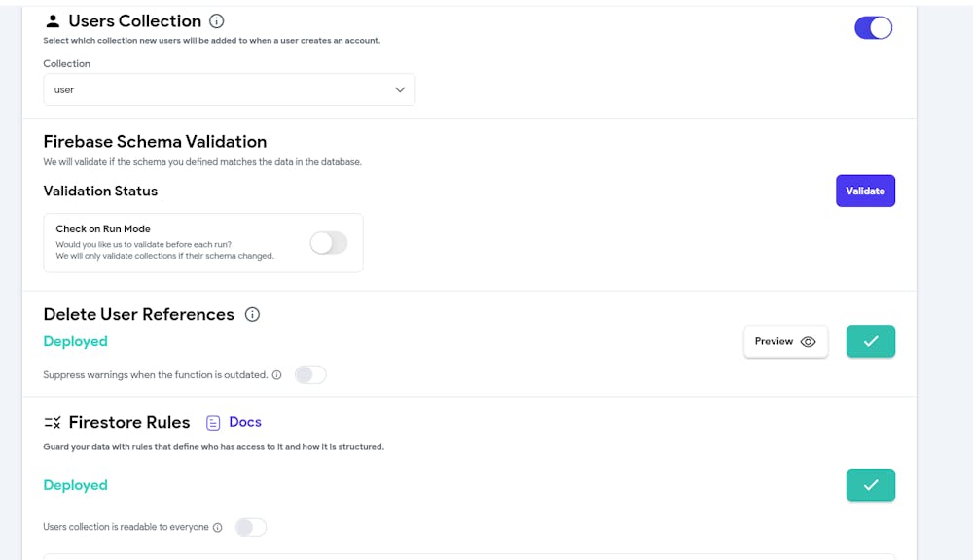Image resolution: width=973 pixels, height=560 pixels.
Task: Open Firestore Rules Docs link
Action: (x=244, y=422)
